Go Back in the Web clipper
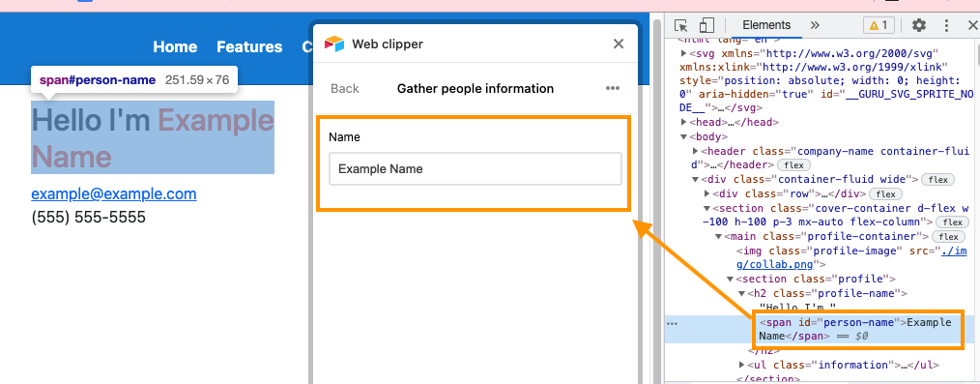This screenshot has width=980, height=384. coord(344,88)
